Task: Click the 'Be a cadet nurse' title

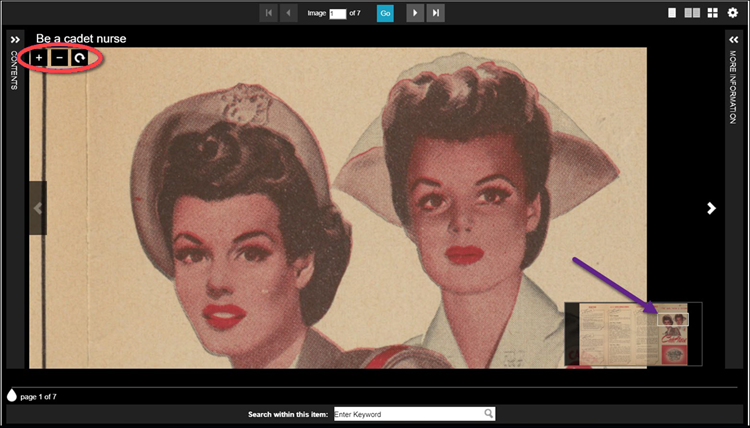Action: [81, 39]
